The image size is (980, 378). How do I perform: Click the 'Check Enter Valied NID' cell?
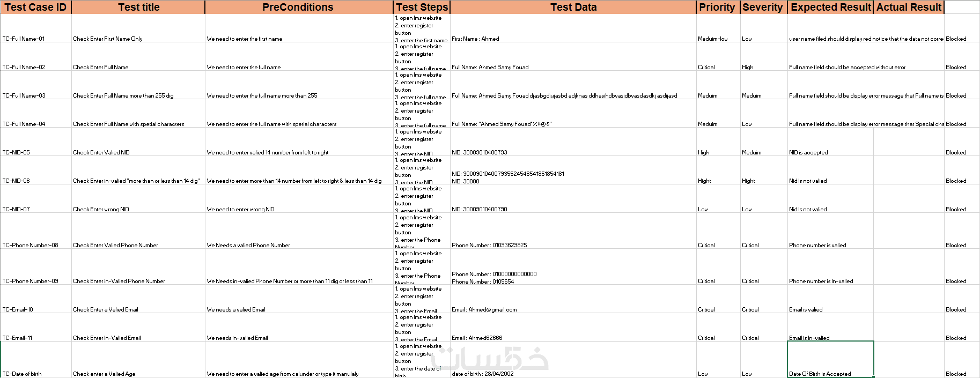coord(138,142)
